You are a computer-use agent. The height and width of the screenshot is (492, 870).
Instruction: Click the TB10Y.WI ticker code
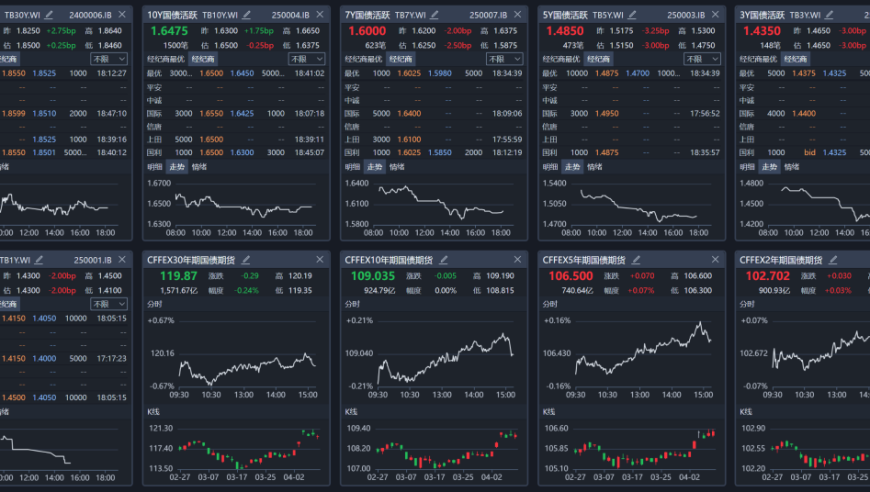220,15
